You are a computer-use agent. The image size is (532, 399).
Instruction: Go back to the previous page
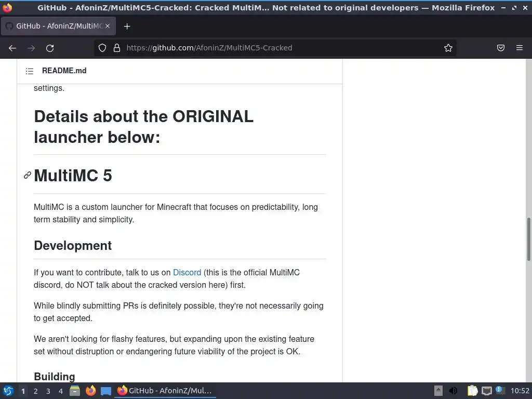click(12, 48)
